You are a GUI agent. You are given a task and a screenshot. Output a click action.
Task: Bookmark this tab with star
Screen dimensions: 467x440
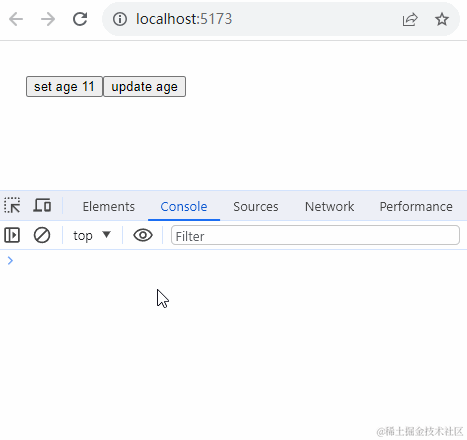(x=442, y=19)
